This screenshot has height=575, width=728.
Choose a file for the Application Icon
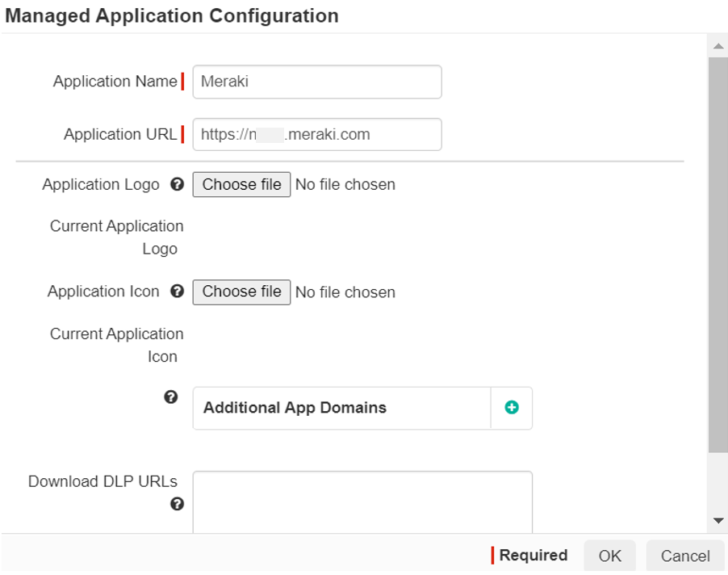click(241, 292)
